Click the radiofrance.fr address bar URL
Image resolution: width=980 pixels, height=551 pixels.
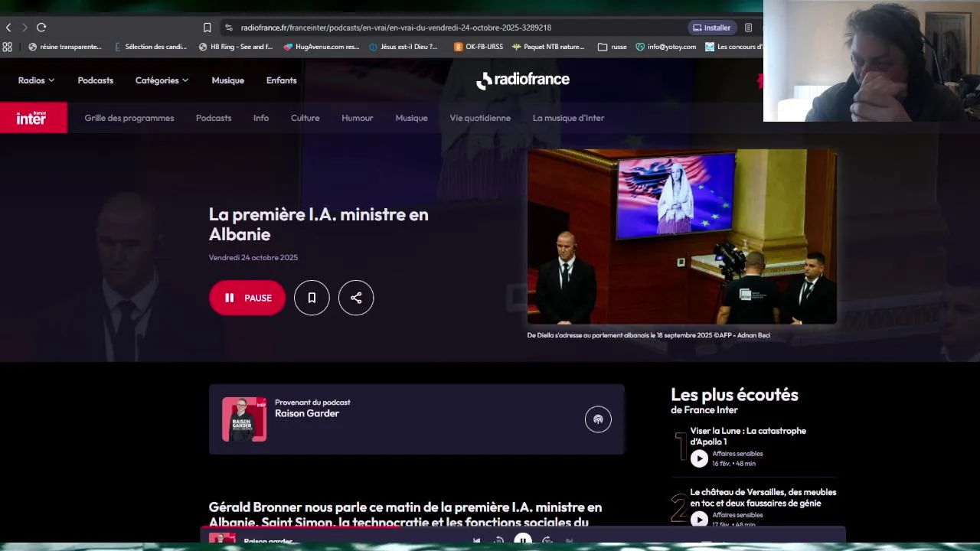396,28
